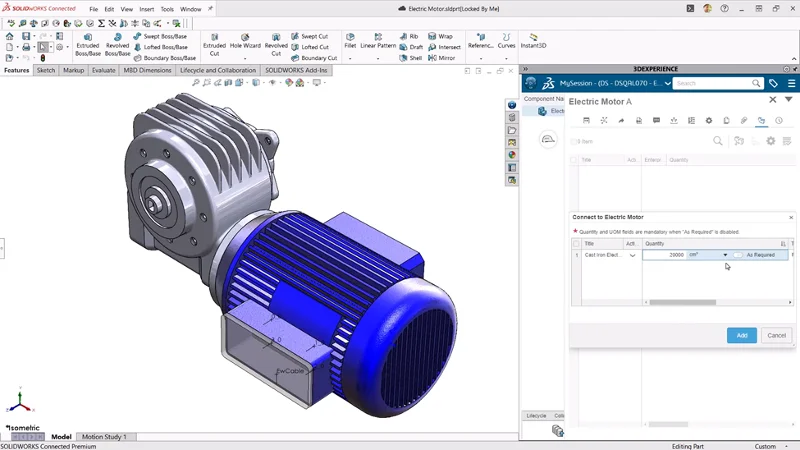
Task: Expand the Action chevron for Cast Iron row
Action: (632, 256)
